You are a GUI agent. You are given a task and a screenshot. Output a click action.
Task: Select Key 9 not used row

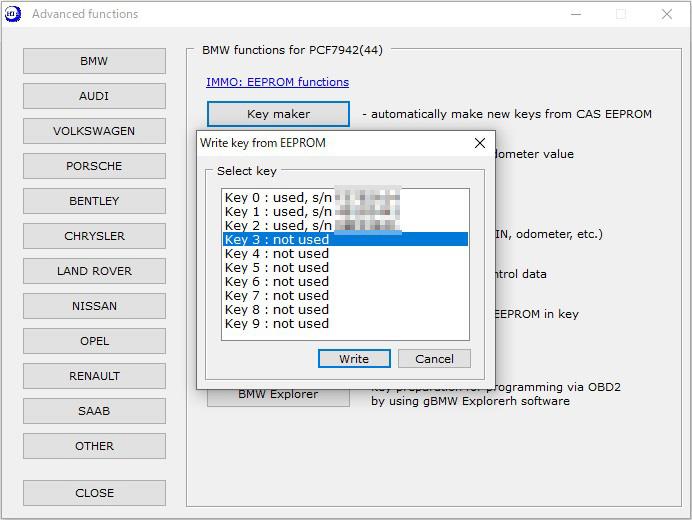pyautogui.click(x=345, y=324)
